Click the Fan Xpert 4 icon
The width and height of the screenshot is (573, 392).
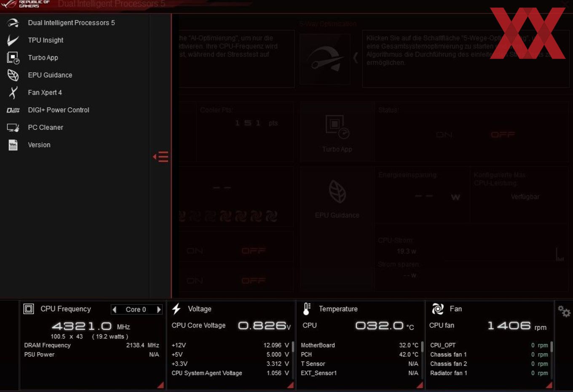(13, 93)
